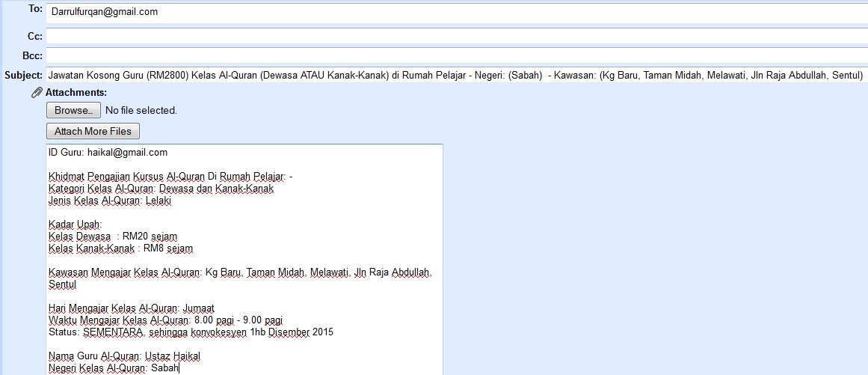Viewport: 868px width, 375px height.
Task: Click the 'Kategori Kelas Al-Quran' line
Action: [161, 189]
